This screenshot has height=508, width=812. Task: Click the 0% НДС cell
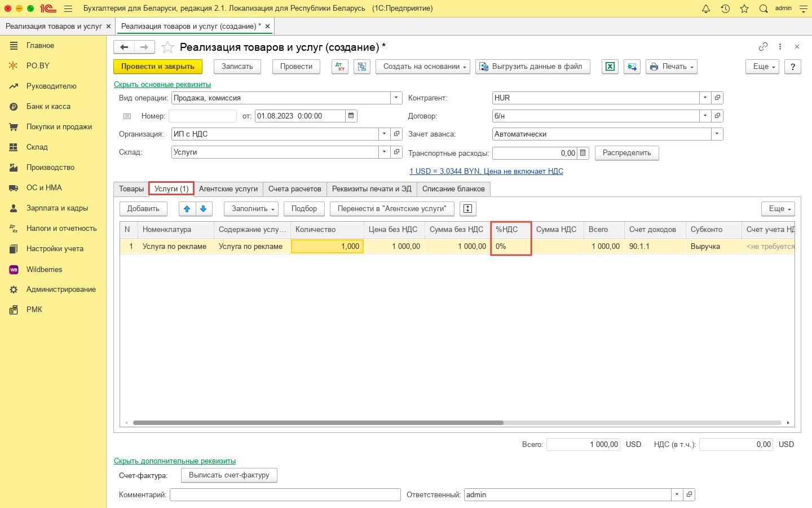pos(511,246)
